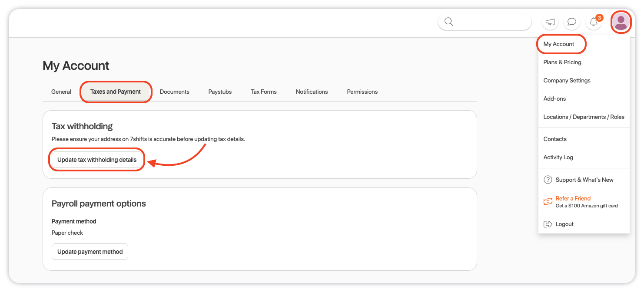644x292 pixels.
Task: Click the Support question mark icon
Action: pyautogui.click(x=548, y=180)
